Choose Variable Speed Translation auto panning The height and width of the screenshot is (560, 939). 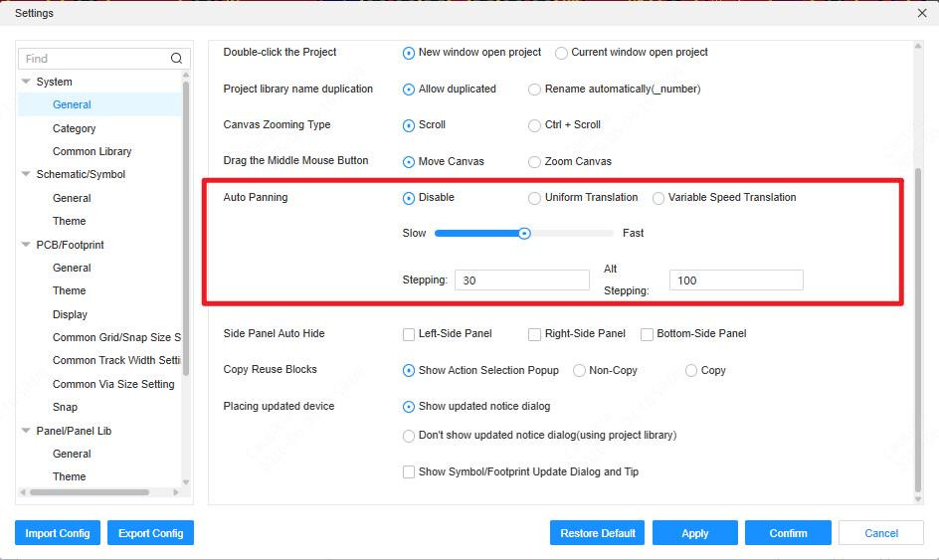click(658, 198)
